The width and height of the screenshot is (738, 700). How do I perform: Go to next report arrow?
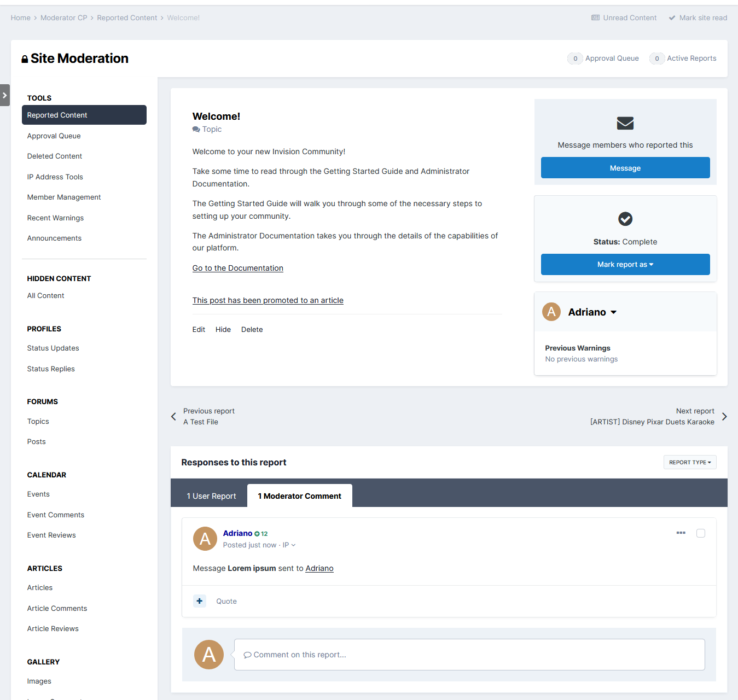click(724, 417)
